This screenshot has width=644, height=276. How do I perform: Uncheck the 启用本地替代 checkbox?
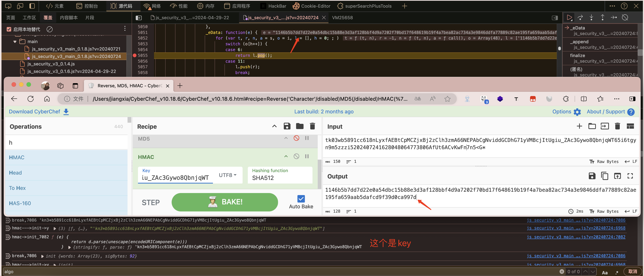(x=9, y=29)
